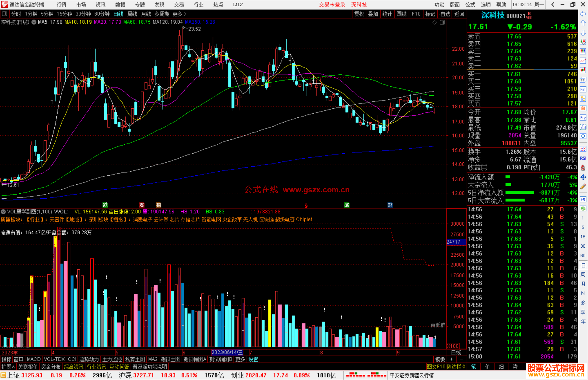
Task: Expand the 扩展 panel at bottom left
Action: click(8, 367)
